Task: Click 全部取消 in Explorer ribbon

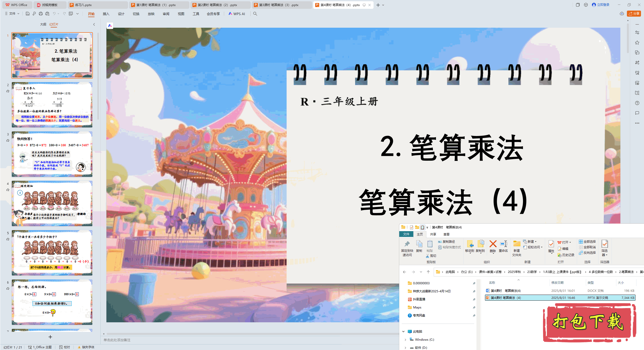Action: 587,247
